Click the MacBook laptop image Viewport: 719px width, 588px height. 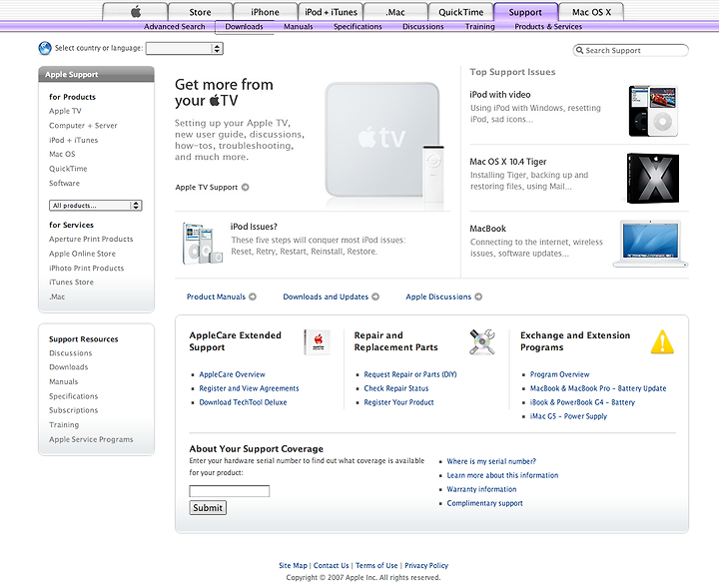(651, 244)
